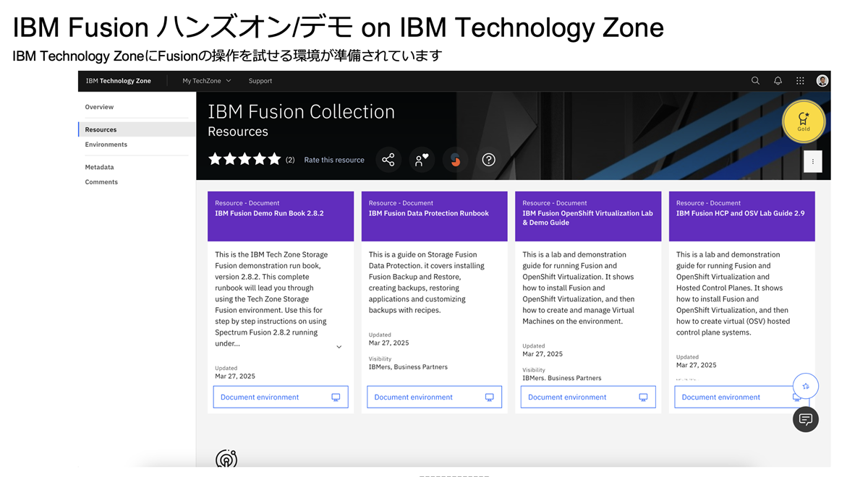Viewport: 868px width, 477px height.
Task: Click Rate this resource link
Action: pos(334,160)
